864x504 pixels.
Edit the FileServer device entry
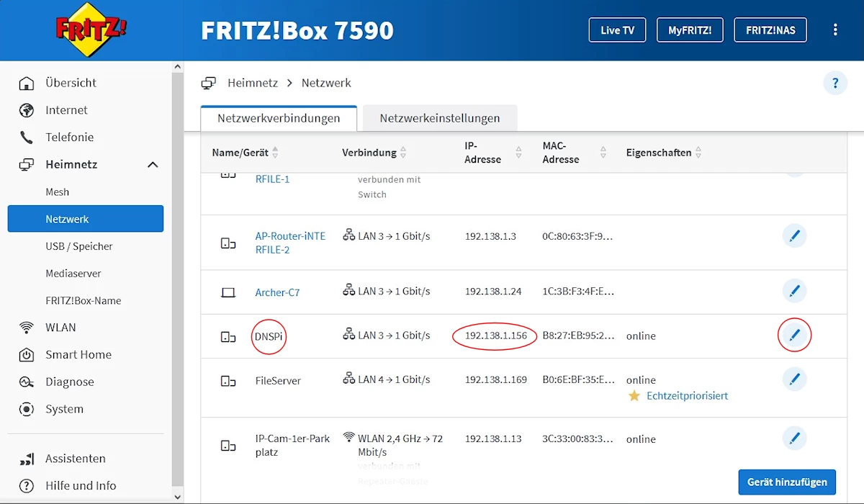point(794,379)
